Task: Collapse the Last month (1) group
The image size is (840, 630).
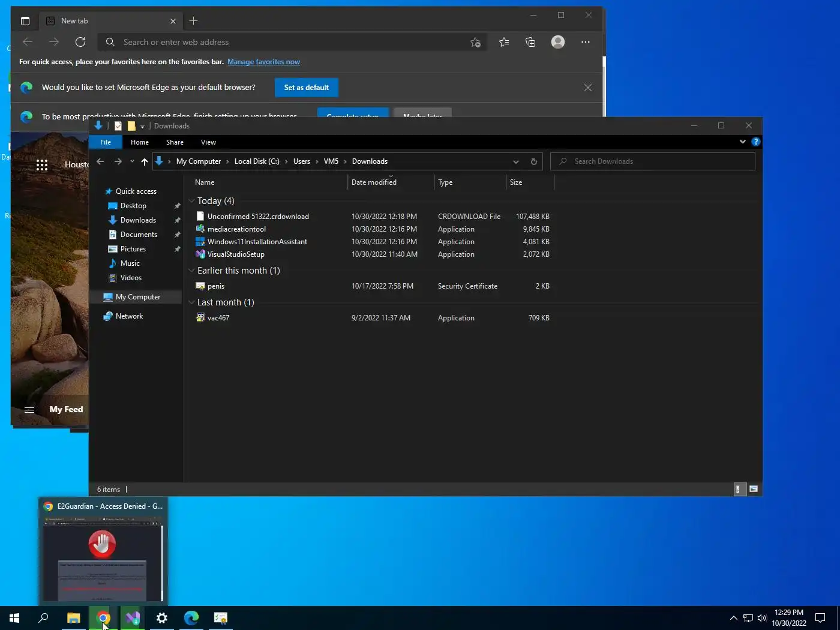Action: (x=192, y=302)
